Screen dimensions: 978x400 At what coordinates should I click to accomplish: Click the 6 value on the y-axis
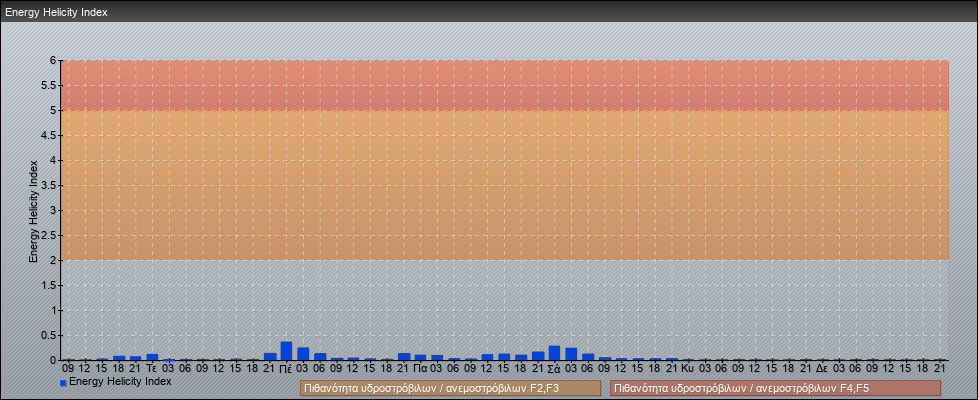[x=53, y=61]
